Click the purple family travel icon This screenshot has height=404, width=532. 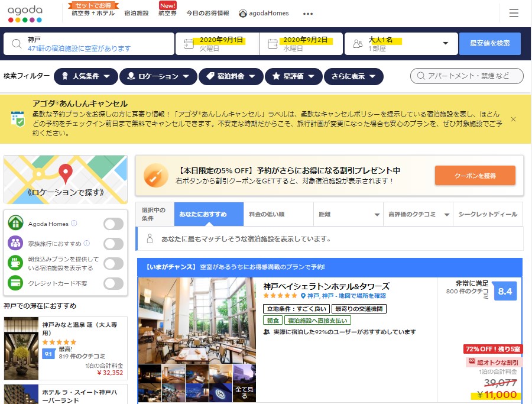[15, 243]
